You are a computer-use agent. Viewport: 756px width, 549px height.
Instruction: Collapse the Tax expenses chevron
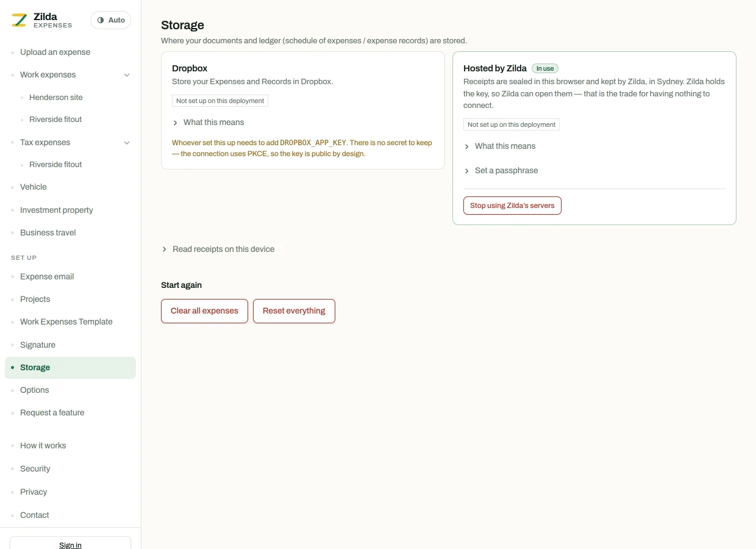[x=127, y=143]
